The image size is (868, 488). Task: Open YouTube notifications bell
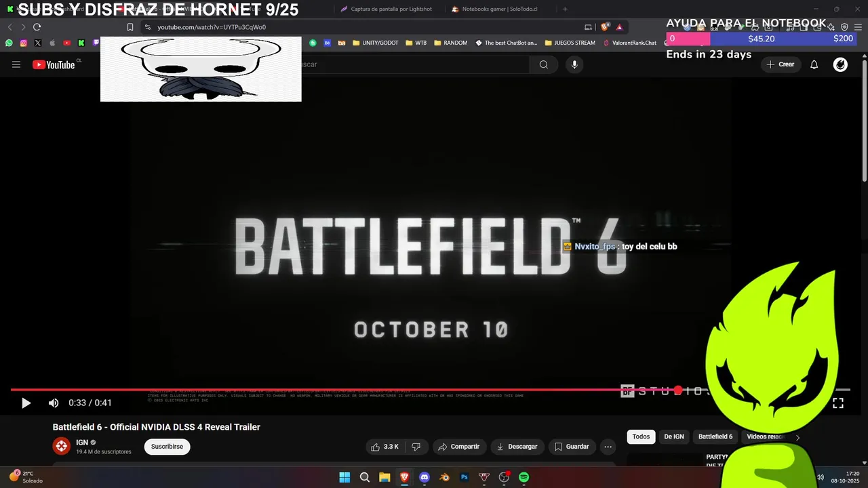click(814, 64)
